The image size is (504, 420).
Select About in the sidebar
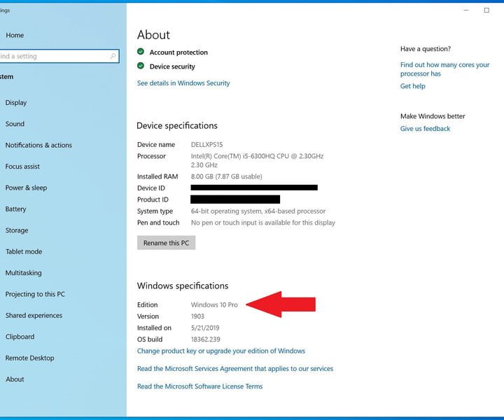[15, 379]
